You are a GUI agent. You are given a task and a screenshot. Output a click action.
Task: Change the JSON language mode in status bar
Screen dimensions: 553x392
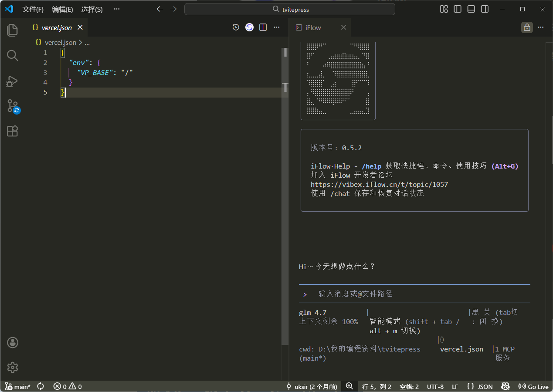[479, 386]
